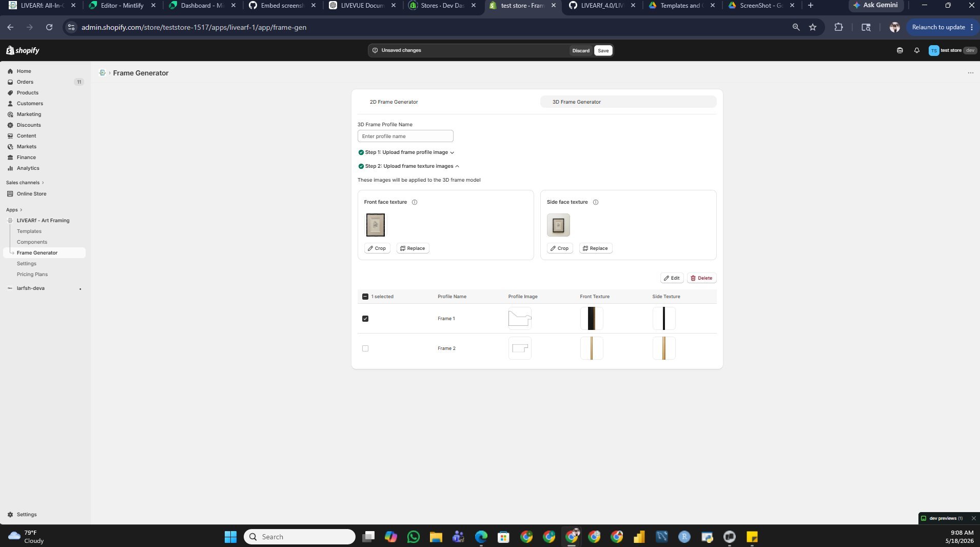Click the Discounts percent icon
The height and width of the screenshot is (547, 980).
coord(10,125)
